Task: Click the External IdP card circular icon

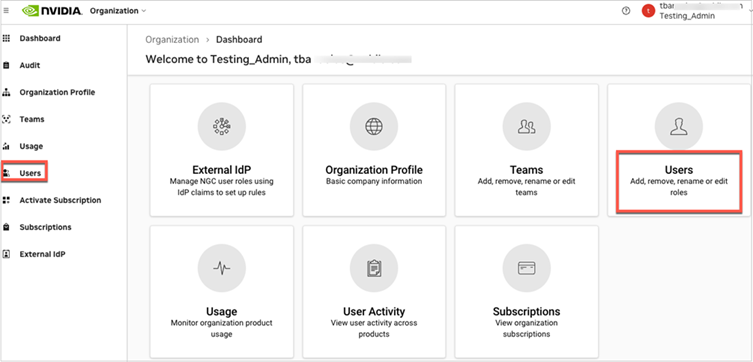Action: click(x=222, y=127)
